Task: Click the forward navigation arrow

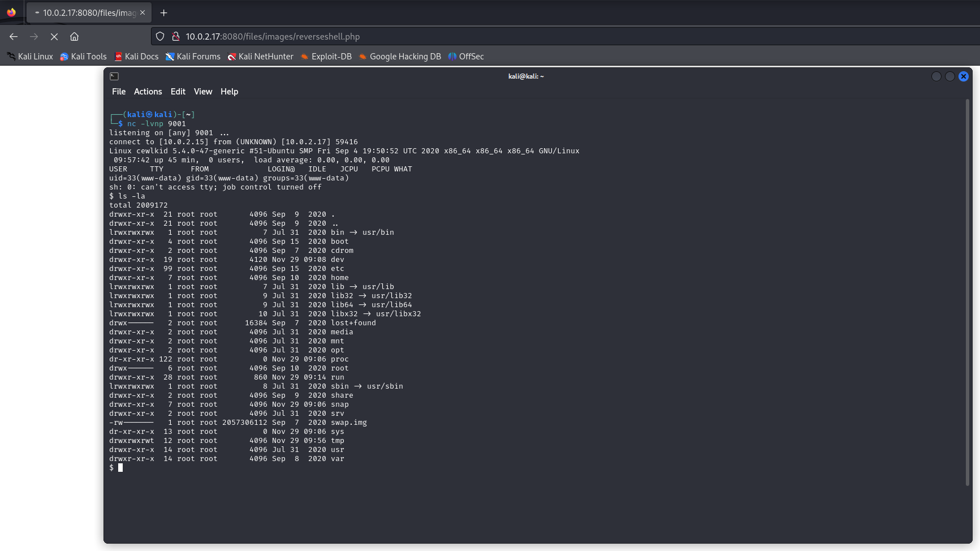Action: 34,36
